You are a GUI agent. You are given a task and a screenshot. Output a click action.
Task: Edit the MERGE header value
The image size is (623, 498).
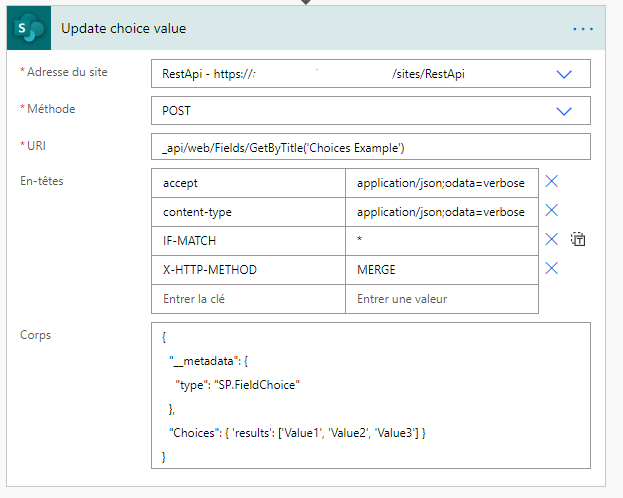[442, 270]
